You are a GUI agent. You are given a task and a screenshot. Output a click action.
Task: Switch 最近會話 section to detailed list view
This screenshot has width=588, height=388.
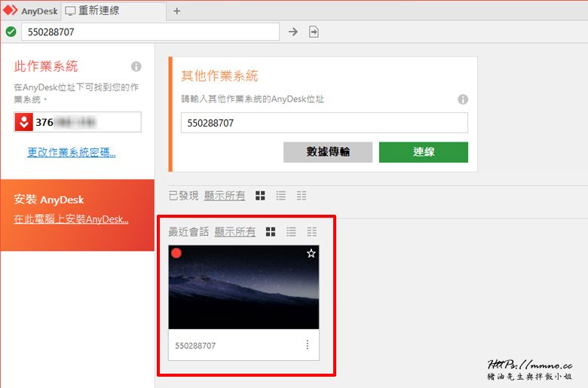tap(311, 232)
